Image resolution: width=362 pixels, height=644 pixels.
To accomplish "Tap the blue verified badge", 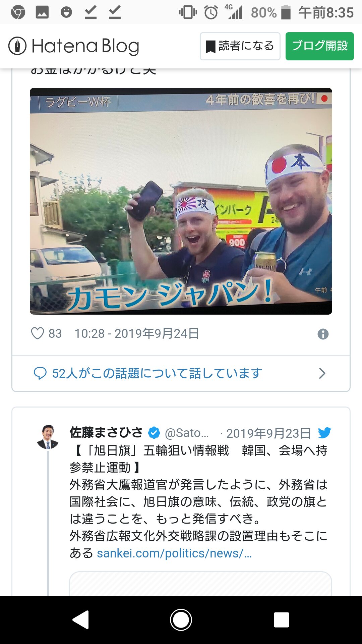I will (x=154, y=433).
